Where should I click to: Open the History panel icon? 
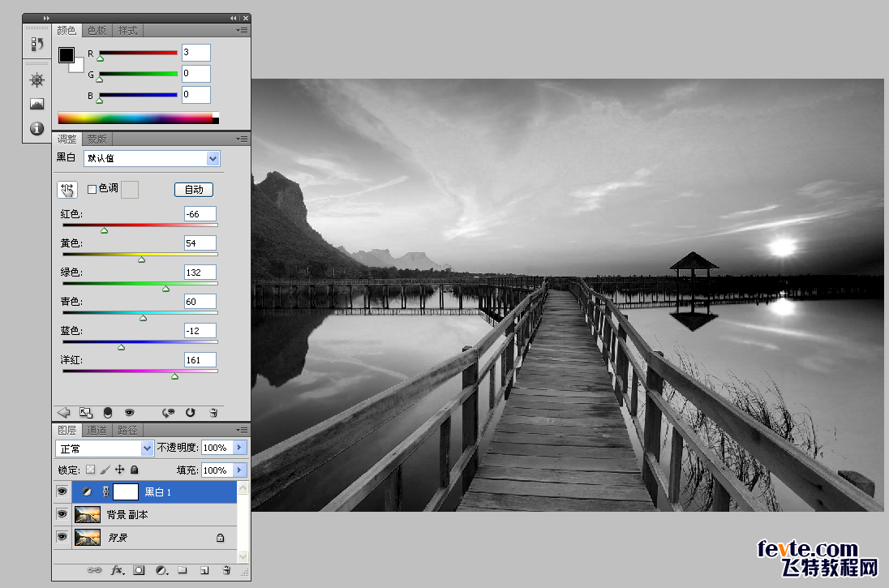(x=37, y=44)
